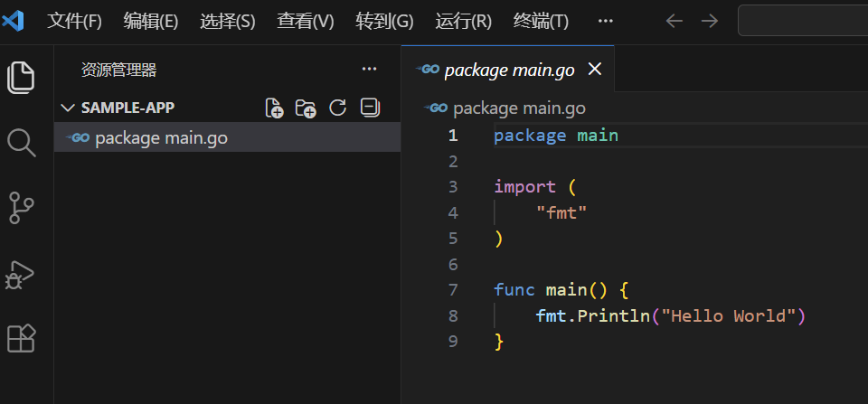Collapse all folders in explorer
The height and width of the screenshot is (404, 868).
[x=369, y=108]
